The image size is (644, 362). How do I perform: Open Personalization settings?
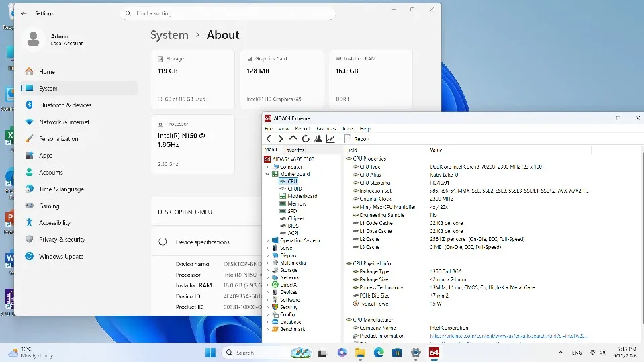click(x=79, y=139)
